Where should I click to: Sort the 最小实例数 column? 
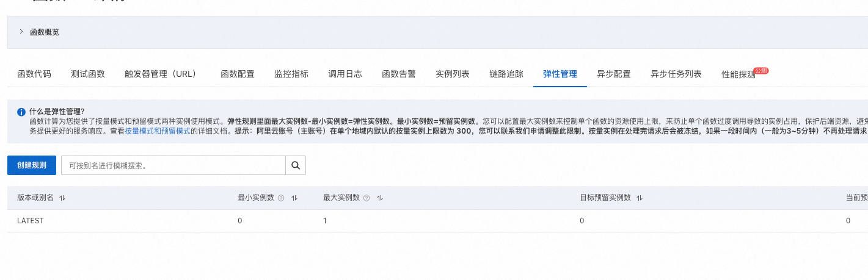pyautogui.click(x=294, y=198)
